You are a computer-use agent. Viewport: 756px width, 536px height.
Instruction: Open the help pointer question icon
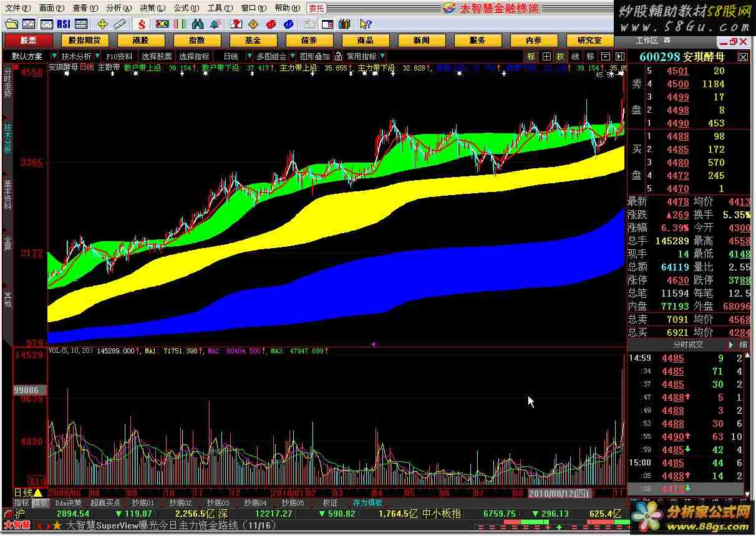pyautogui.click(x=366, y=24)
